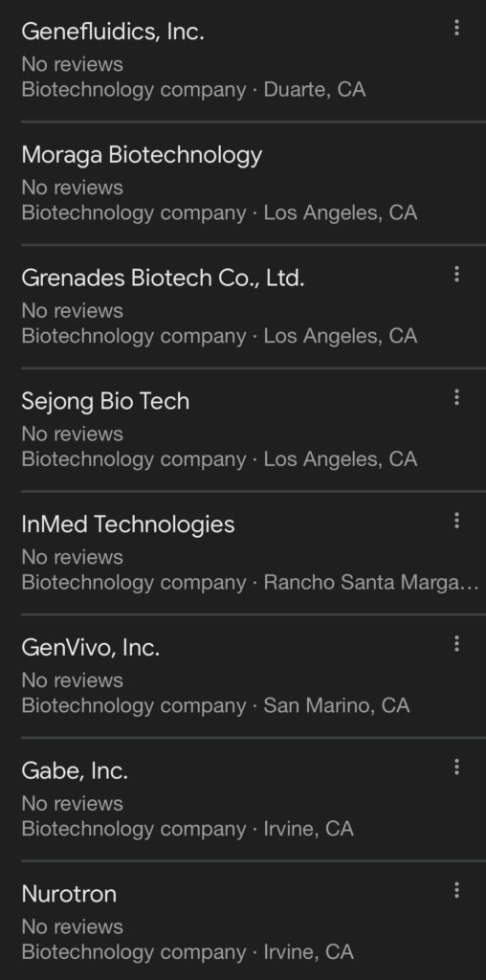Tap No reviews under Nurotron
The image size is (486, 980).
73,926
